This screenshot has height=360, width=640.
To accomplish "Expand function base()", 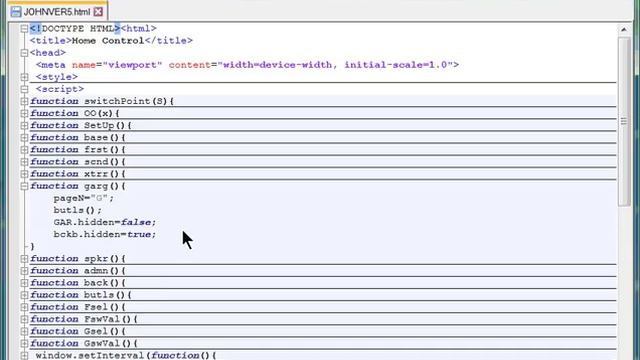I will (x=24, y=138).
